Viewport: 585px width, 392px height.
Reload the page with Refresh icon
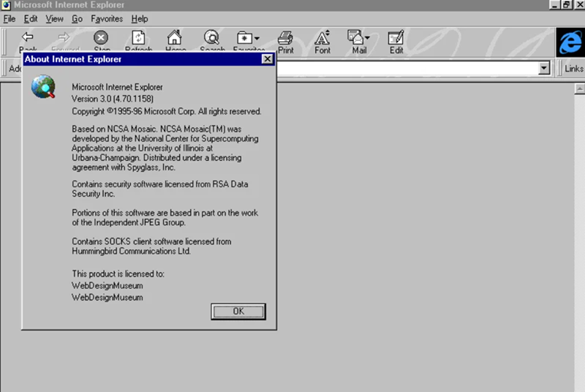138,38
